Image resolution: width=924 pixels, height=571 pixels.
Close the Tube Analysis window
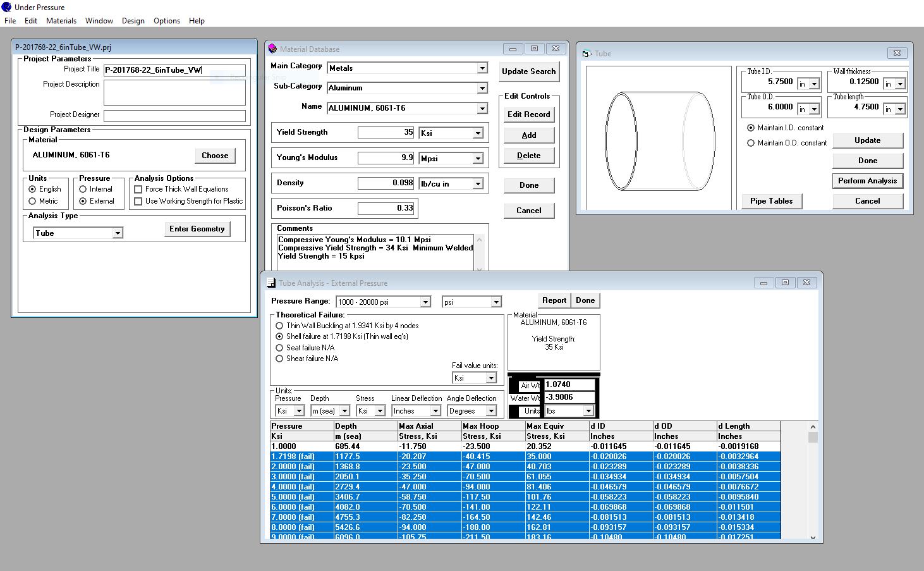click(x=806, y=283)
